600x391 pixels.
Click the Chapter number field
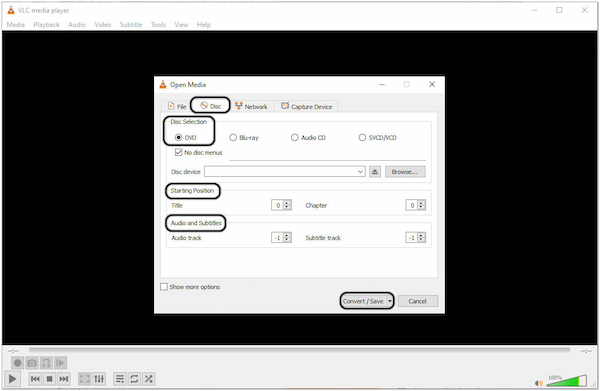[412, 205]
